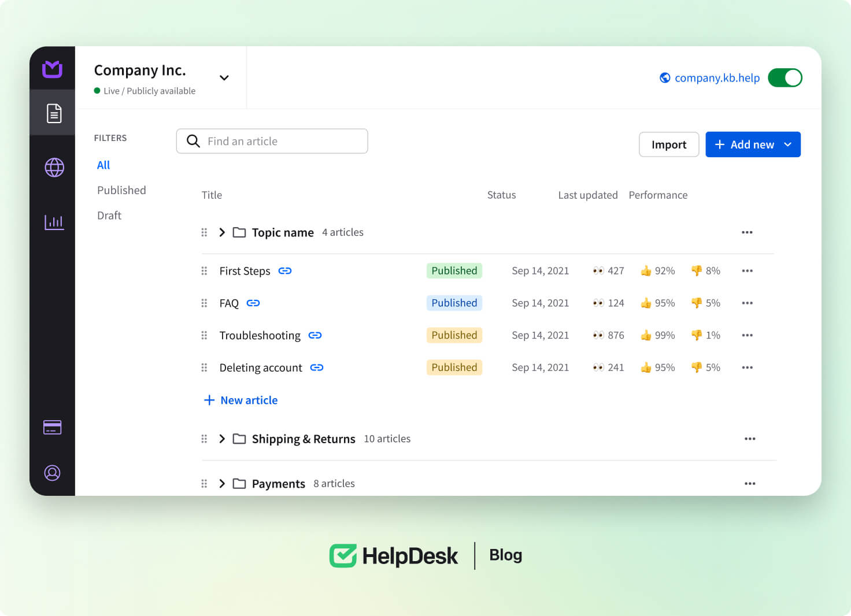Click the link icon beside First Steps
The height and width of the screenshot is (616, 851).
[285, 271]
